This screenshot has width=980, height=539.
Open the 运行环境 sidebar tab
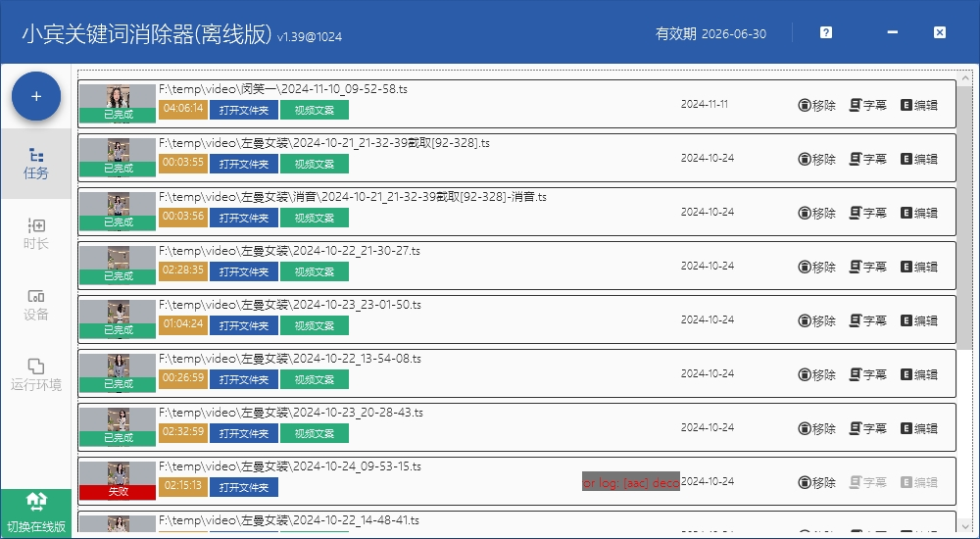click(x=35, y=375)
